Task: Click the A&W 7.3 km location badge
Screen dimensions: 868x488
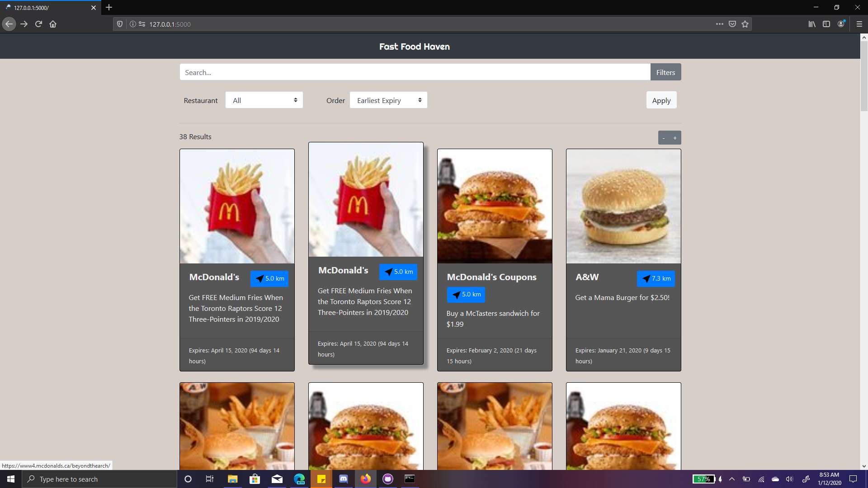Action: click(656, 279)
